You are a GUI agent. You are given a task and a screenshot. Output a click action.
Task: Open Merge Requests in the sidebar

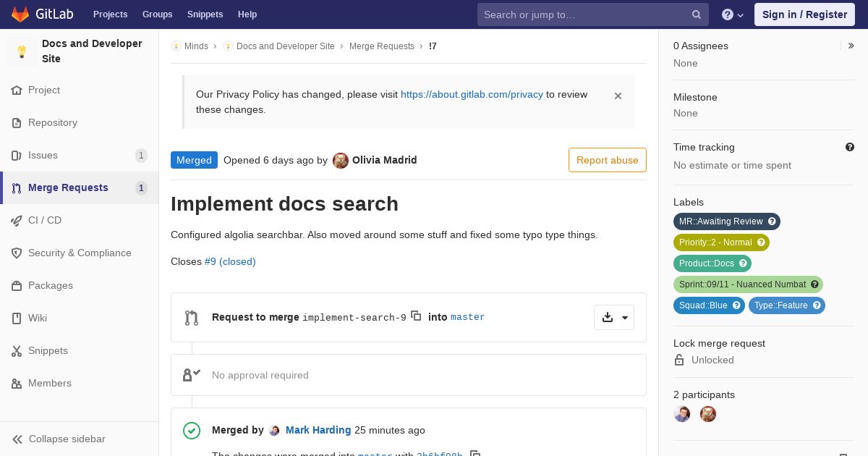[x=80, y=188]
